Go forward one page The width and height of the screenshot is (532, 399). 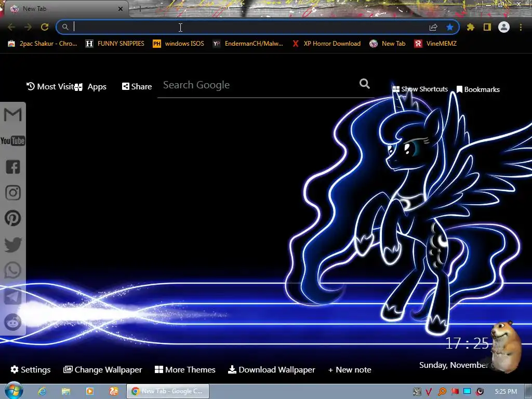(x=28, y=27)
